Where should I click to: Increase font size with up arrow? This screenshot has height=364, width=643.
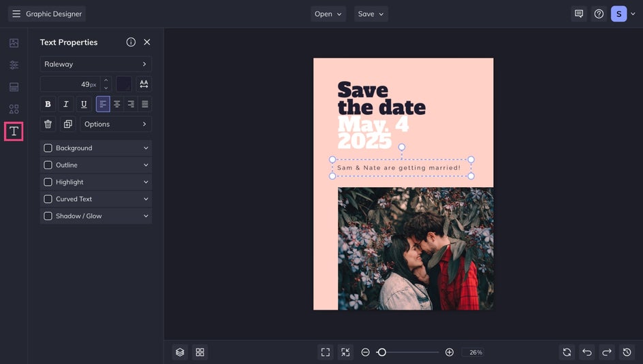pos(106,80)
